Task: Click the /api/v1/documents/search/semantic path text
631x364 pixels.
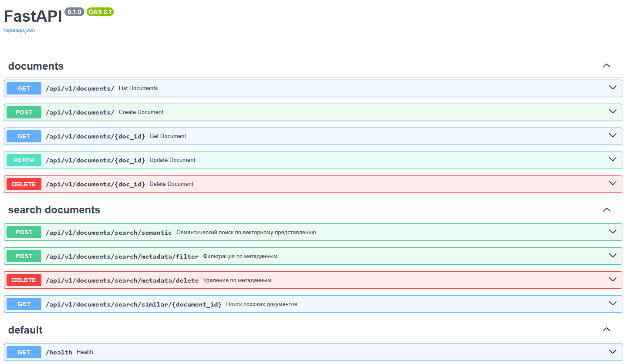Action: click(108, 233)
